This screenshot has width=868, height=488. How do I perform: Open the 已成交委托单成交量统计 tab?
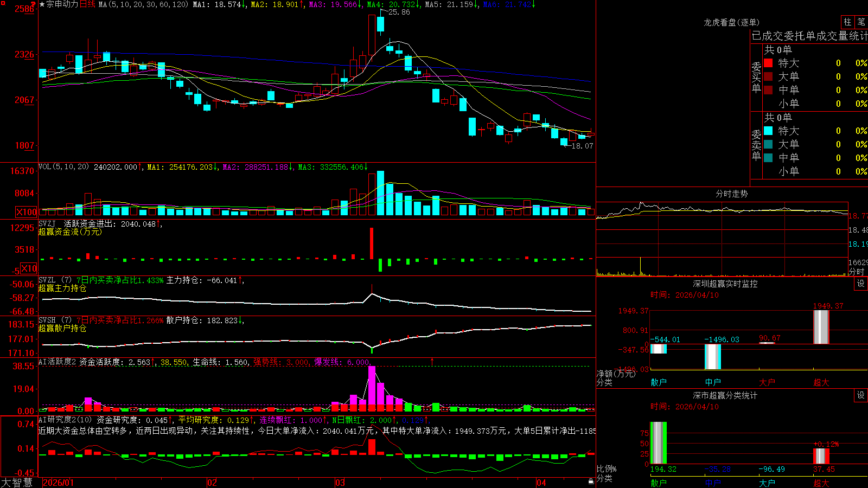pyautogui.click(x=809, y=36)
